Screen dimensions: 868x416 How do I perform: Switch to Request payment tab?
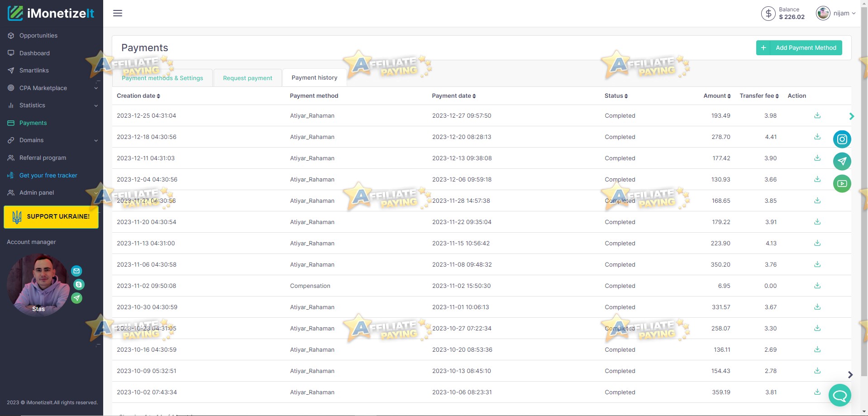[x=248, y=78]
